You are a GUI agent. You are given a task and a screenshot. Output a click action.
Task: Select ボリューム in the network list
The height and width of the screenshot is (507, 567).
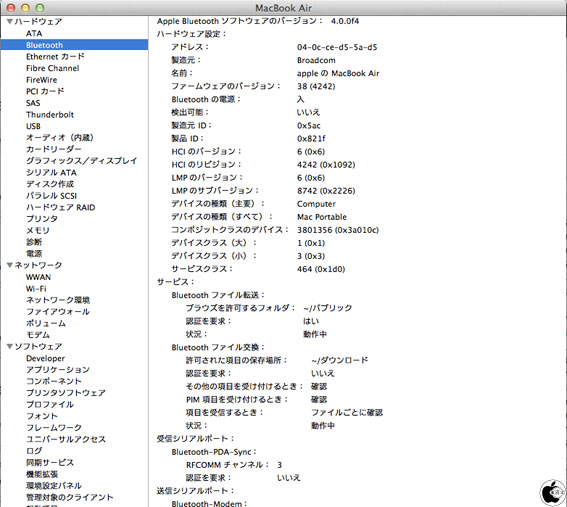pos(46,323)
